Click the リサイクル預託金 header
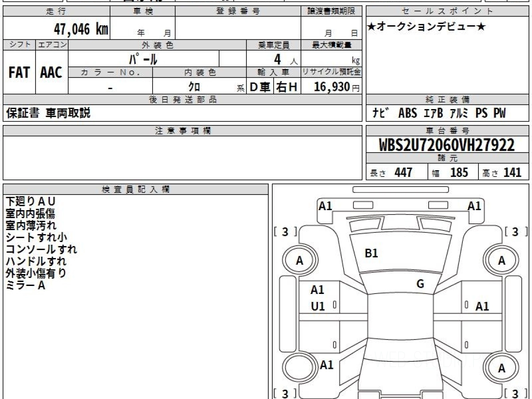Screen dimensions: 532x399 coord(332,72)
